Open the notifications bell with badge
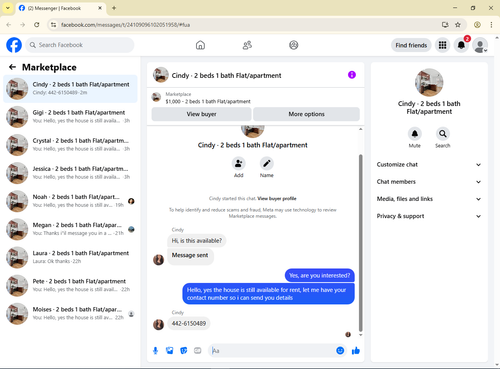The image size is (500, 369). click(461, 45)
